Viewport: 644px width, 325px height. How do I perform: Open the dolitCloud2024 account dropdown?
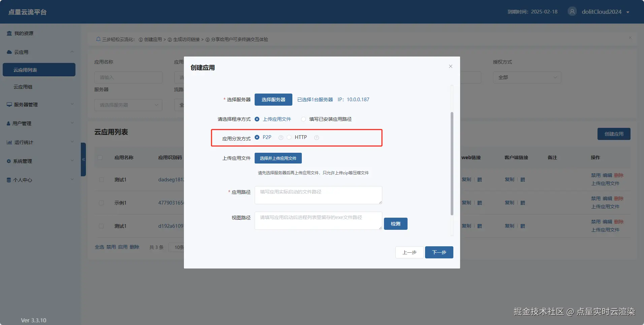(606, 12)
